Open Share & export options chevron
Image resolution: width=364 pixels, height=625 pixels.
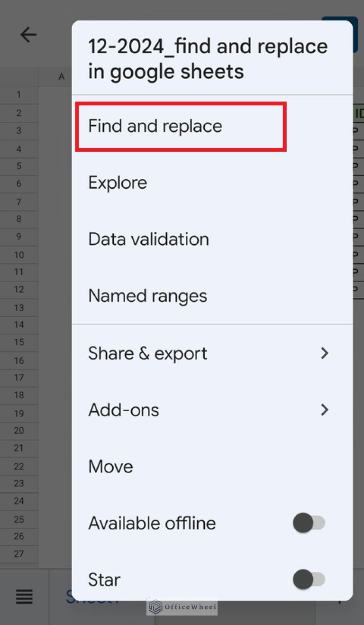pyautogui.click(x=325, y=353)
